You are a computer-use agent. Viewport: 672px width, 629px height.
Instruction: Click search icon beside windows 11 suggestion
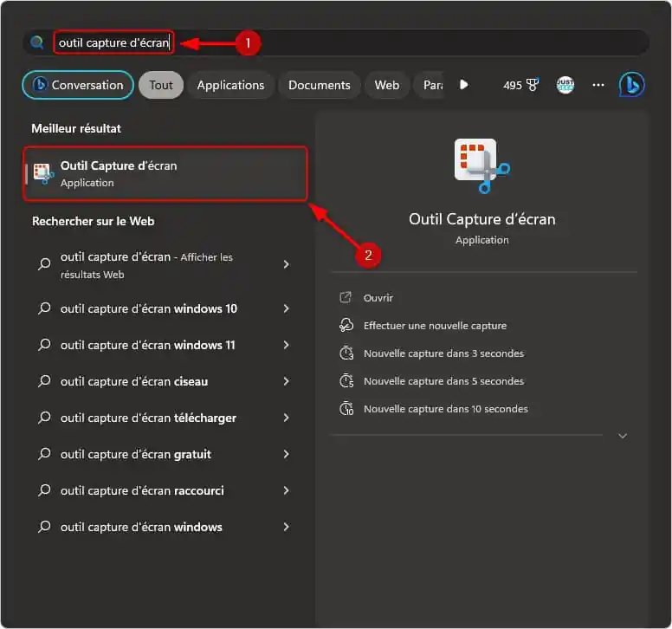[x=44, y=345]
